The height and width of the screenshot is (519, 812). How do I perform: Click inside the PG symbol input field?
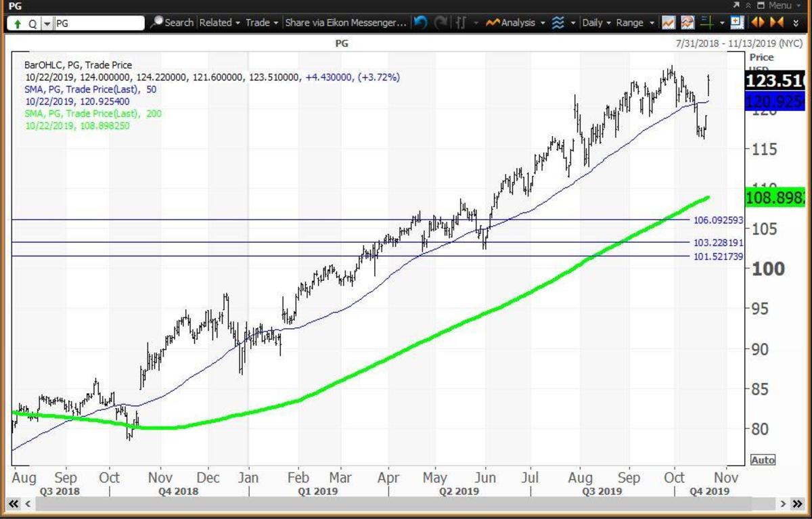tap(98, 23)
